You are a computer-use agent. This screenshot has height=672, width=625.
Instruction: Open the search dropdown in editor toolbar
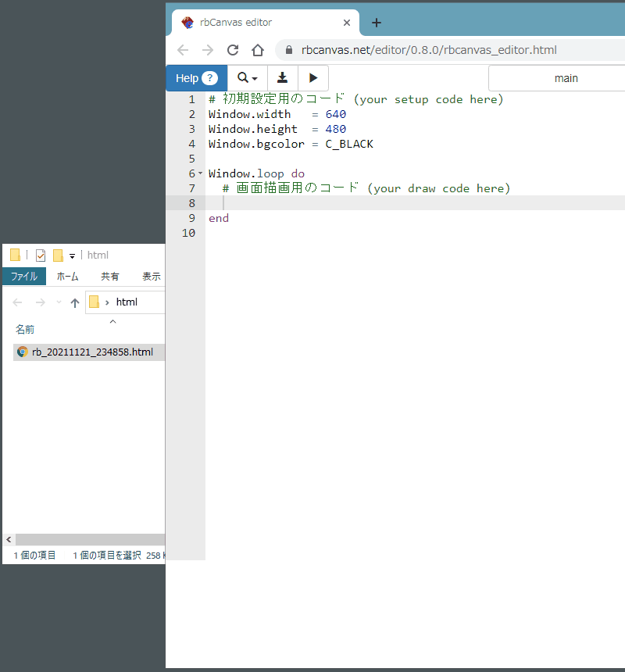[x=247, y=78]
